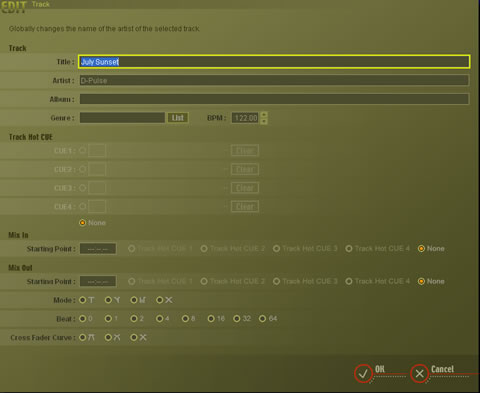
Task: Click the Mix Out Starting Point time field
Action: coord(98,281)
